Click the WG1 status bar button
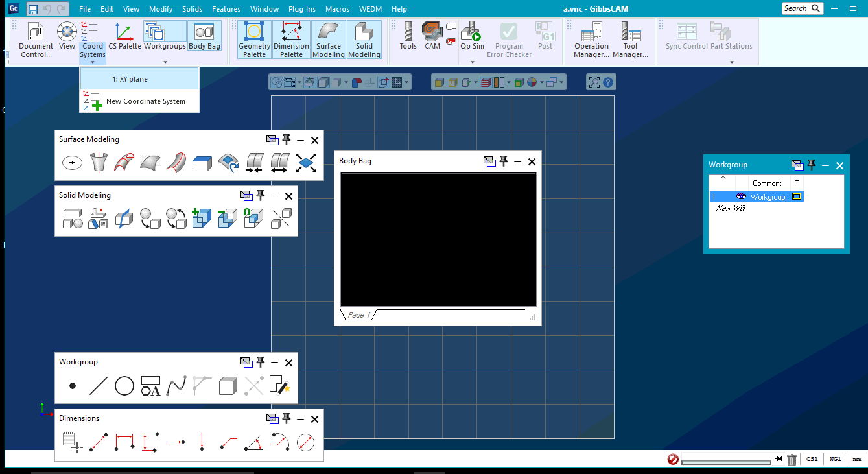 tap(835, 459)
